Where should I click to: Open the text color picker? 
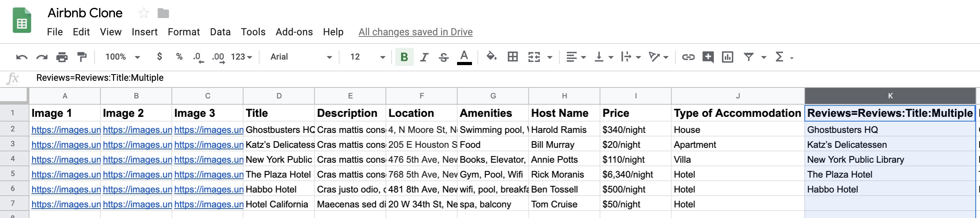pyautogui.click(x=464, y=57)
